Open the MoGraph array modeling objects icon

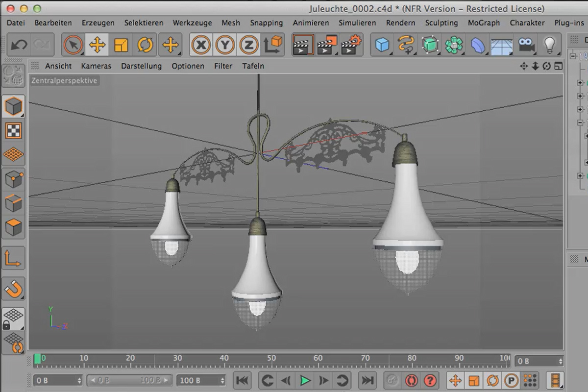[x=454, y=45]
